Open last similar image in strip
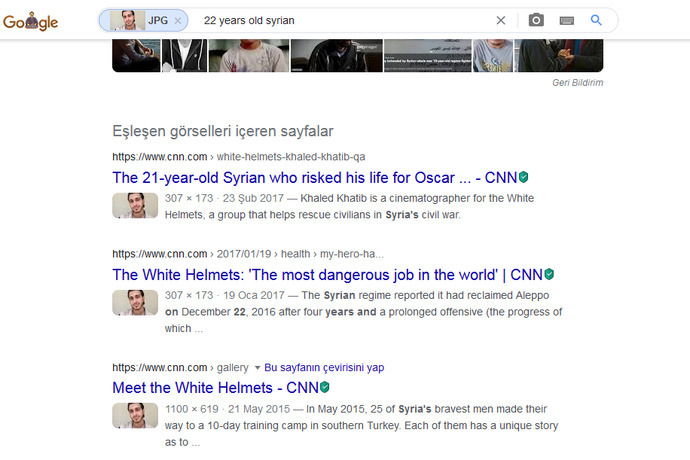 [558, 55]
